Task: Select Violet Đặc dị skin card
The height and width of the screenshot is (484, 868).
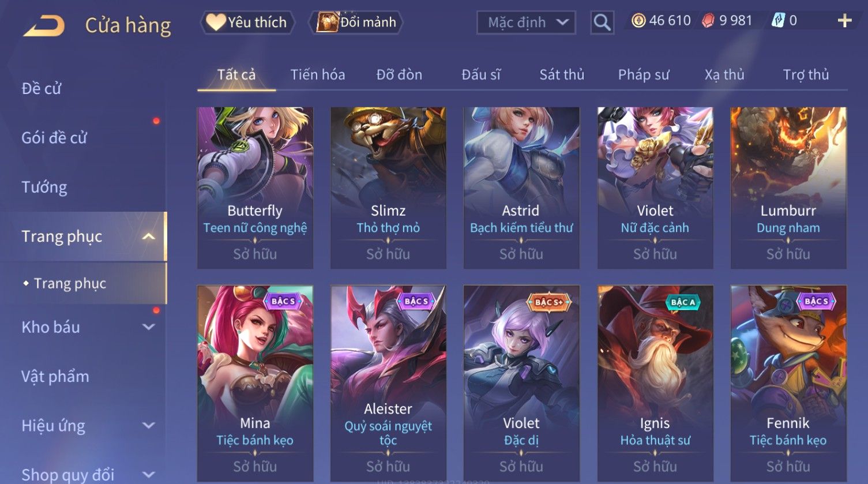Action: [521, 384]
